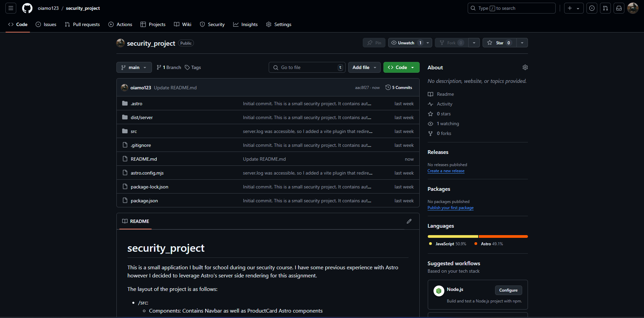Configure the Node.js suggested workflow
The height and width of the screenshot is (318, 644).
pyautogui.click(x=508, y=290)
